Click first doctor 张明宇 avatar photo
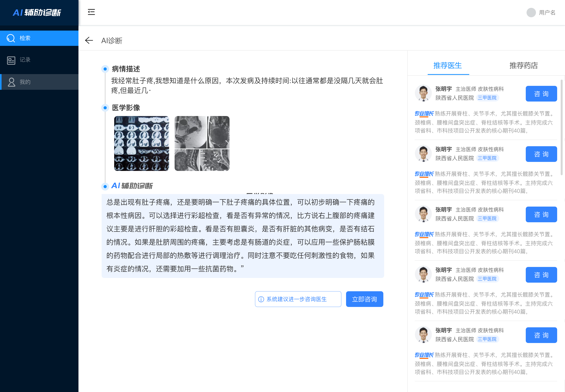The height and width of the screenshot is (392, 565). tap(423, 93)
